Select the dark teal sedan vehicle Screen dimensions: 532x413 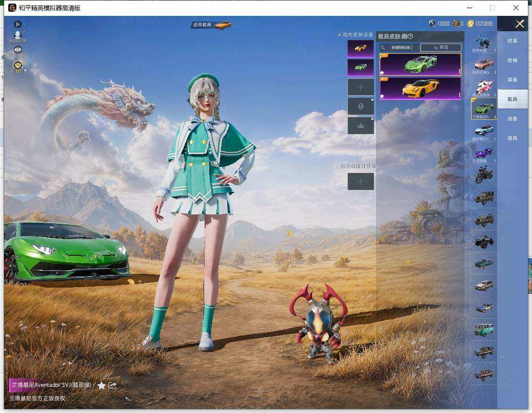484,264
